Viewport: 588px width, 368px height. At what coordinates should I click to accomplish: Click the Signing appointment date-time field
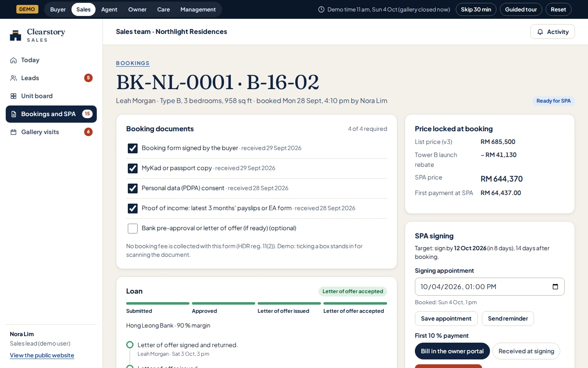point(490,287)
